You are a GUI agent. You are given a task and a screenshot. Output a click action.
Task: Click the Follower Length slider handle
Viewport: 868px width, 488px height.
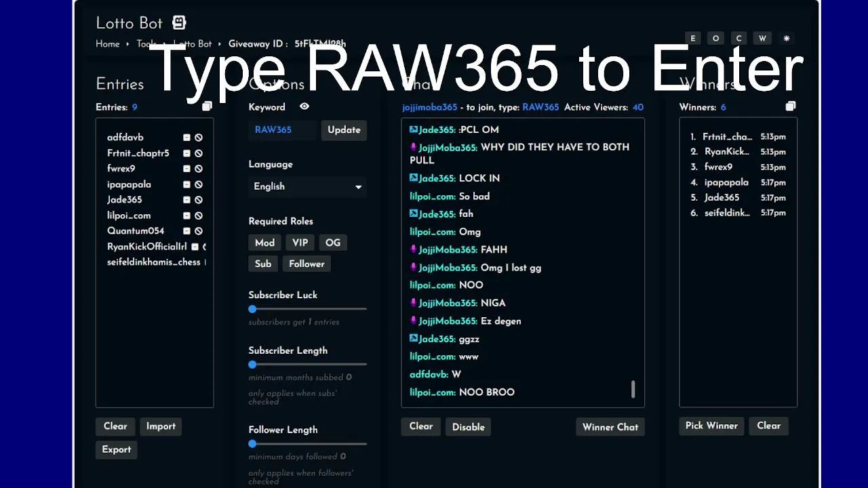pos(252,444)
